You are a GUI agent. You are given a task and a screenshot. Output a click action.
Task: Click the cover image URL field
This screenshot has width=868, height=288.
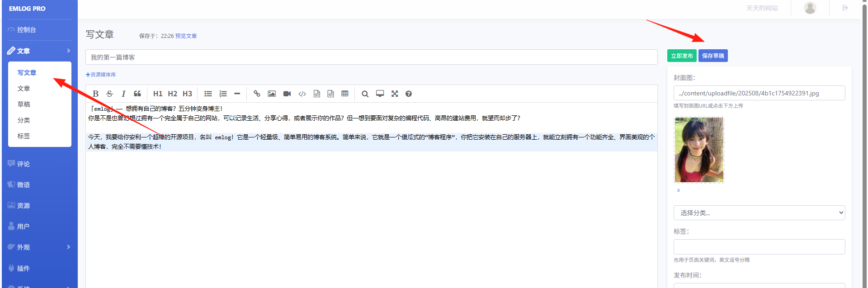click(x=759, y=93)
